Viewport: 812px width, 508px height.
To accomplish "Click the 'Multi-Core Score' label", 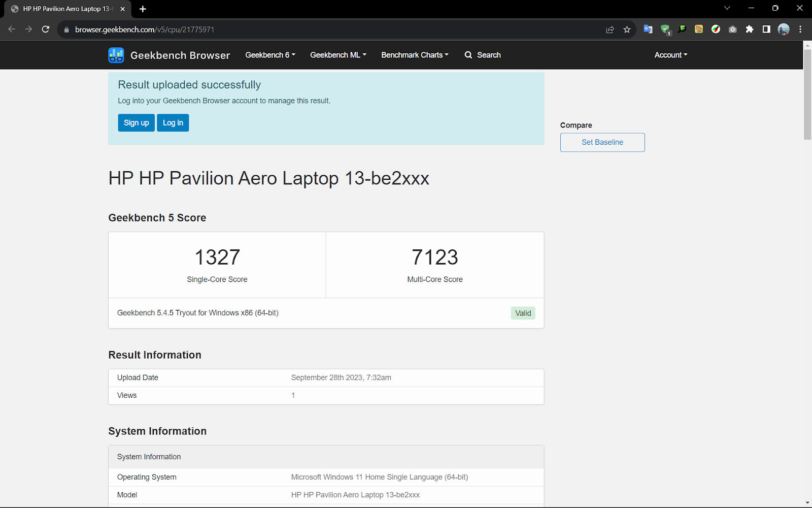I will (x=435, y=279).
